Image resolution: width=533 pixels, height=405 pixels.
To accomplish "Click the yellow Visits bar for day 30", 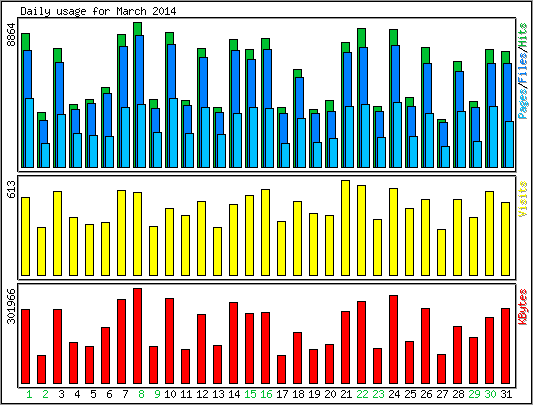I will 489,233.
